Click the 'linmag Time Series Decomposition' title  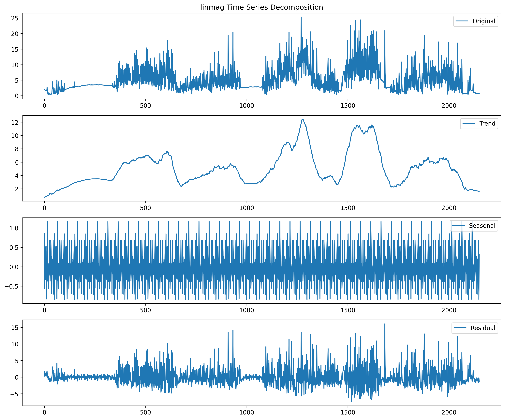click(x=262, y=7)
